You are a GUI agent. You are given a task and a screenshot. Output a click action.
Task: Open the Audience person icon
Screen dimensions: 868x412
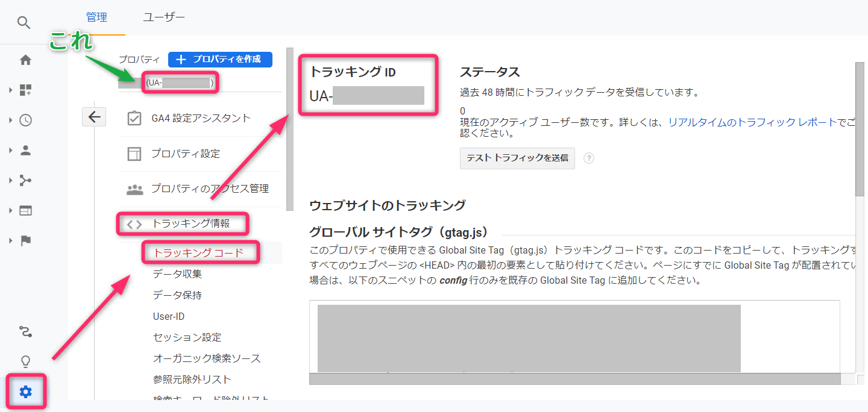[25, 151]
